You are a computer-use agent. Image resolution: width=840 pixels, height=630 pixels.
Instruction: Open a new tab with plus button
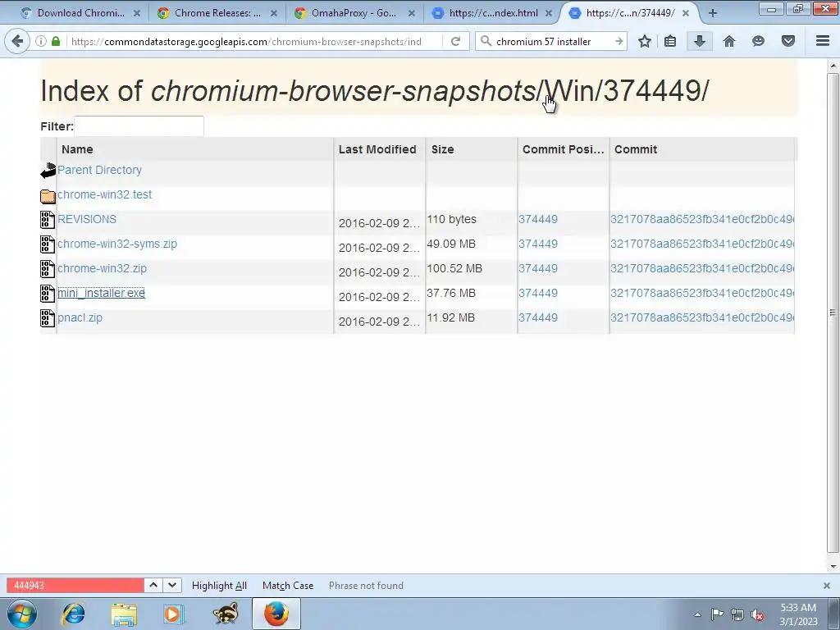click(713, 13)
